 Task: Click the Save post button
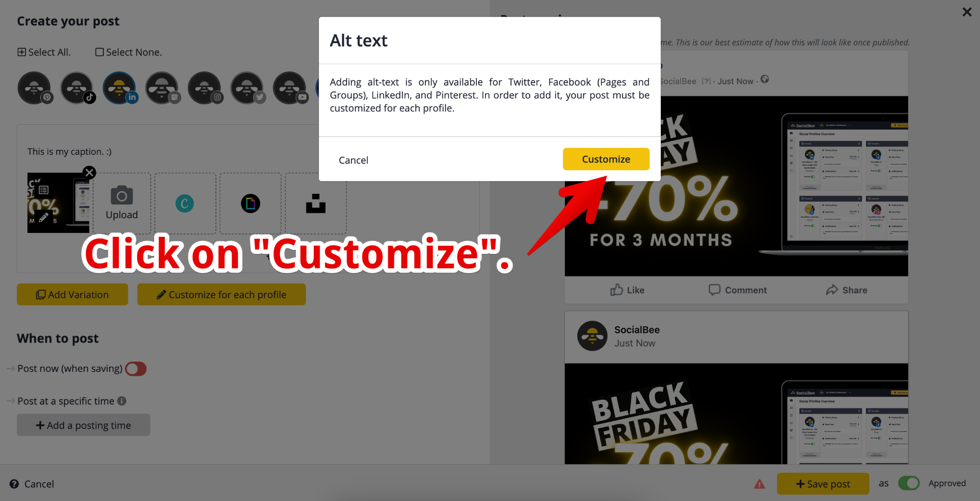[823, 484]
